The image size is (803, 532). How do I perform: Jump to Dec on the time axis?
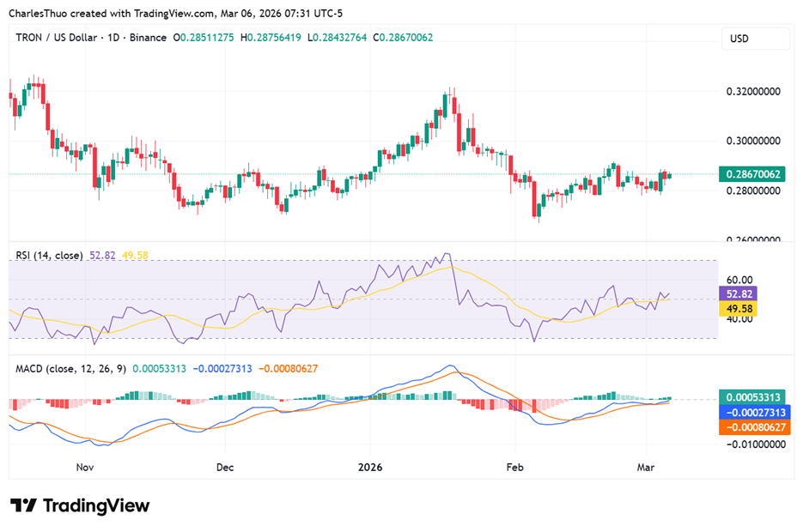[225, 468]
